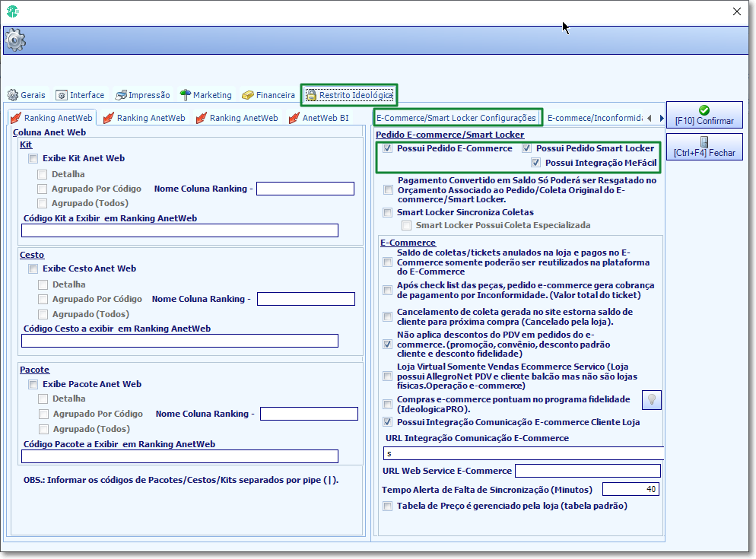Click the [F10] Confirmar button
The height and width of the screenshot is (559, 756).
704,115
